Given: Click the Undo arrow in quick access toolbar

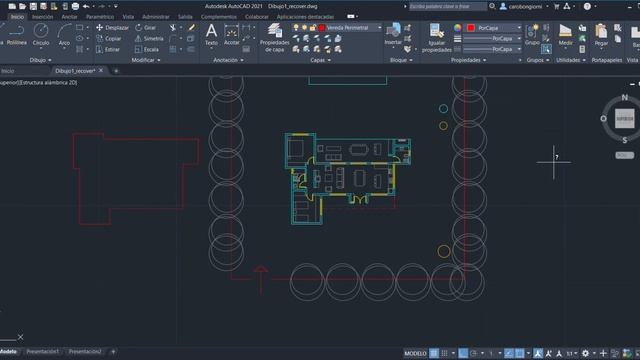Looking at the screenshot, I should pos(86,7).
